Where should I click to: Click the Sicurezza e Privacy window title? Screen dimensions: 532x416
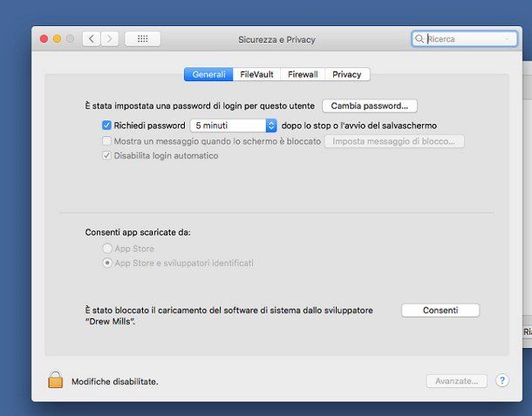click(276, 39)
